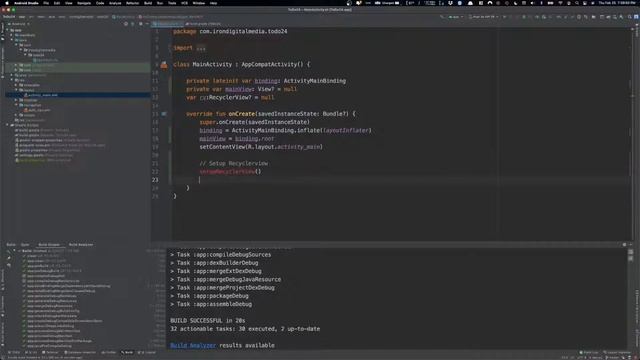
Task: Click the search everywhere magnifier in toolbar
Action: click(x=630, y=17)
